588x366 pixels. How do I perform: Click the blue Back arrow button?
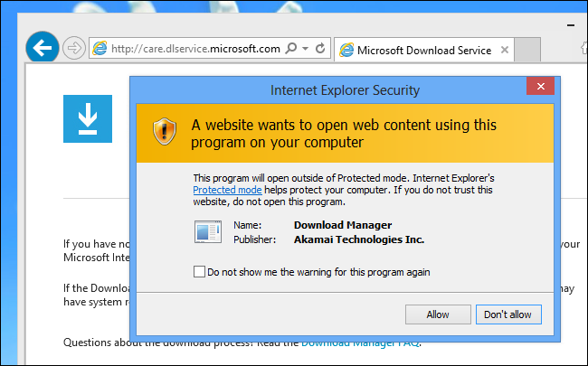41,47
